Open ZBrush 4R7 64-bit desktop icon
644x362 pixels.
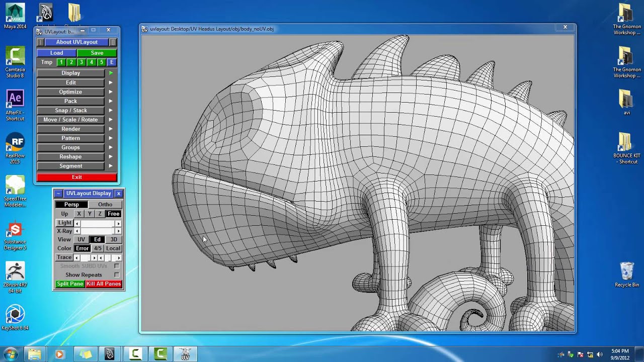point(15,277)
